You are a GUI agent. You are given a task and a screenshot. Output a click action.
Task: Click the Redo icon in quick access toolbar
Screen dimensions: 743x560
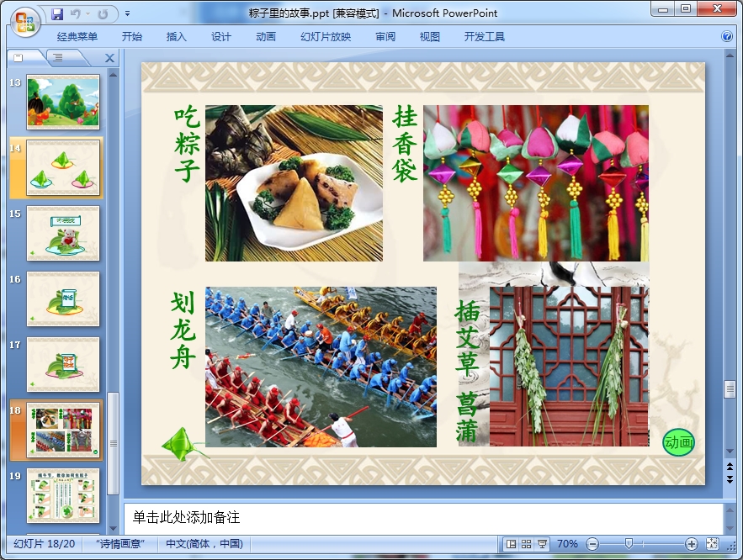pyautogui.click(x=103, y=13)
